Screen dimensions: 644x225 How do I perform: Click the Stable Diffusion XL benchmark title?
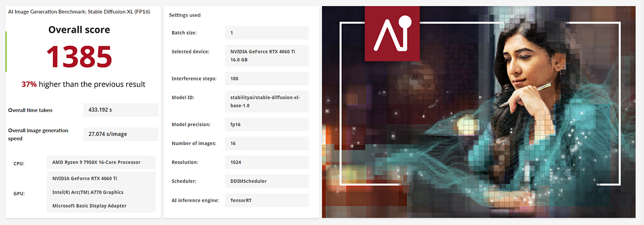[79, 12]
